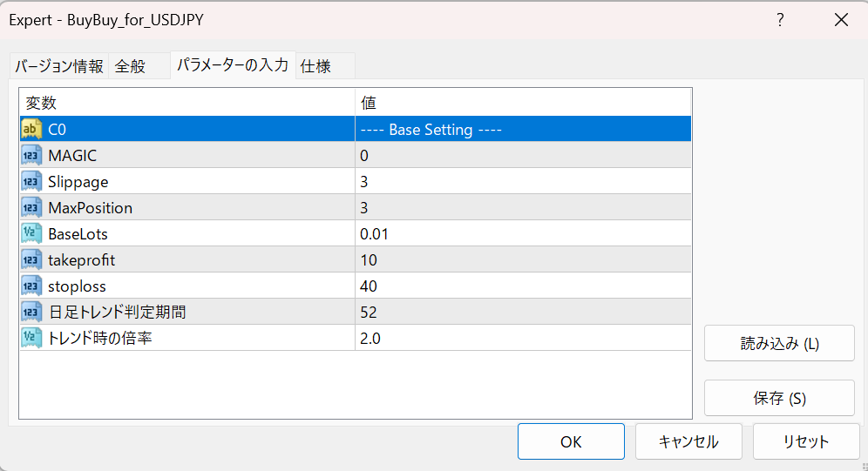Click the integer icon next to MAGIC
The height and width of the screenshot is (471, 868).
[x=31, y=155]
